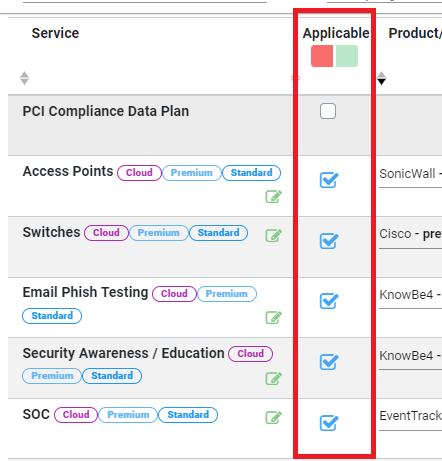The width and height of the screenshot is (442, 461).
Task: Click the Applicable column sort arrows
Action: (x=295, y=78)
